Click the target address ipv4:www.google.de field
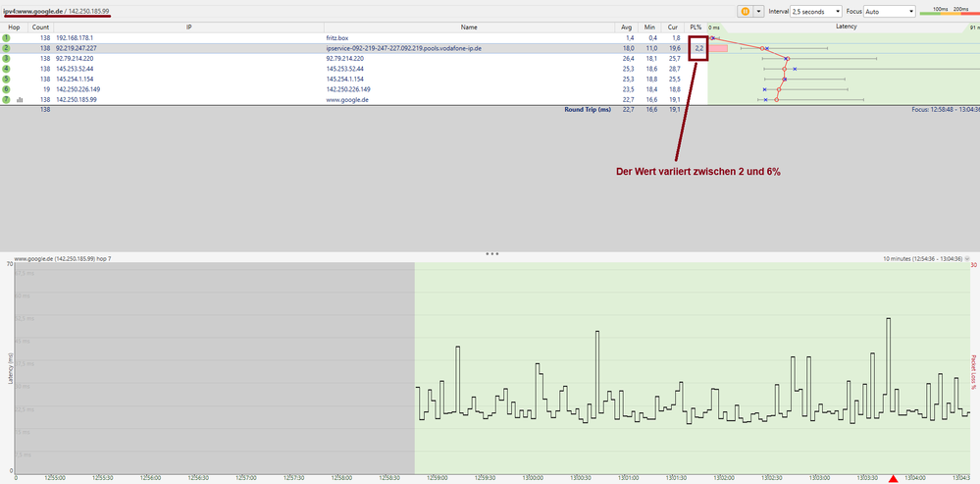Screen dimensions: 980x484 pyautogui.click(x=56, y=11)
